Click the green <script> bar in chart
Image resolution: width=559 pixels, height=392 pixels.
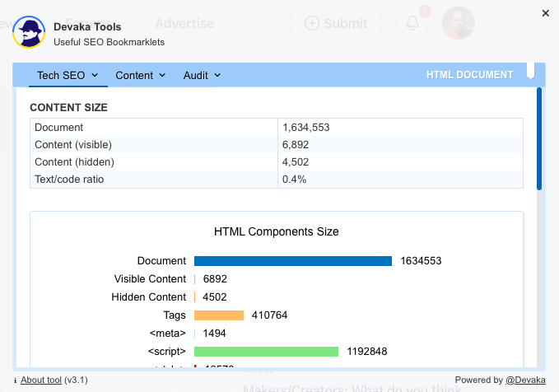266,352
